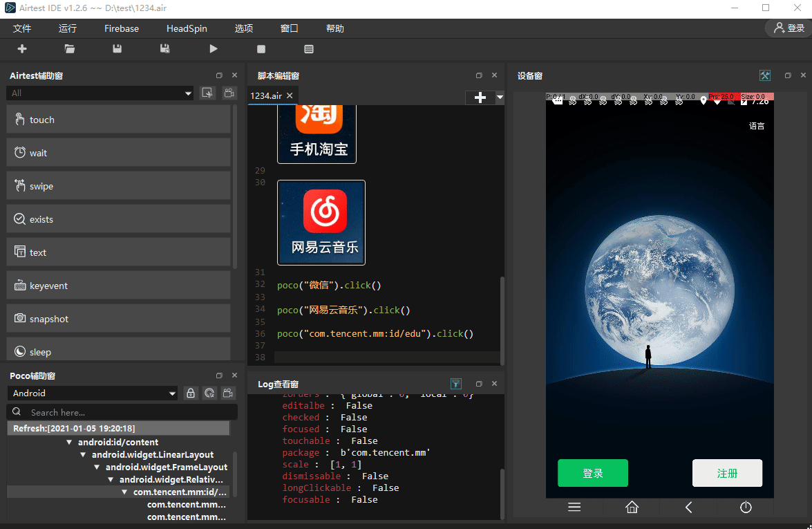Open the Firebase menu
Screen dimensions: 812x529
tap(122, 28)
